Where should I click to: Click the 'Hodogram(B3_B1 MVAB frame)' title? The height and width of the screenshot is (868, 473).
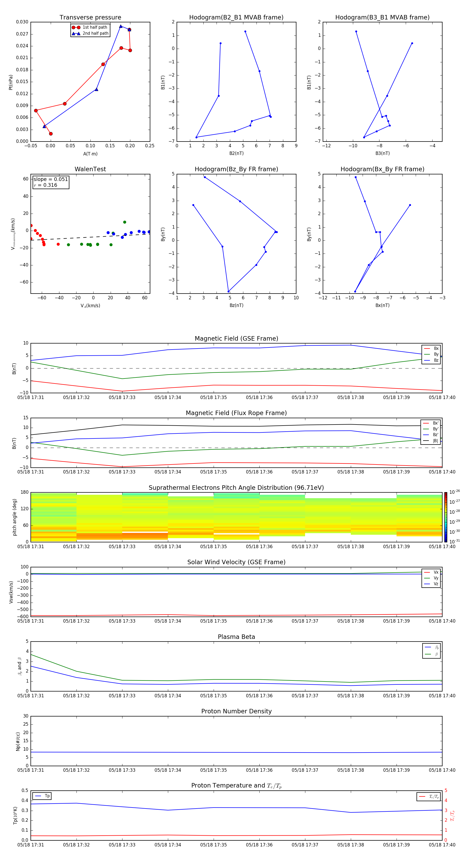point(382,17)
